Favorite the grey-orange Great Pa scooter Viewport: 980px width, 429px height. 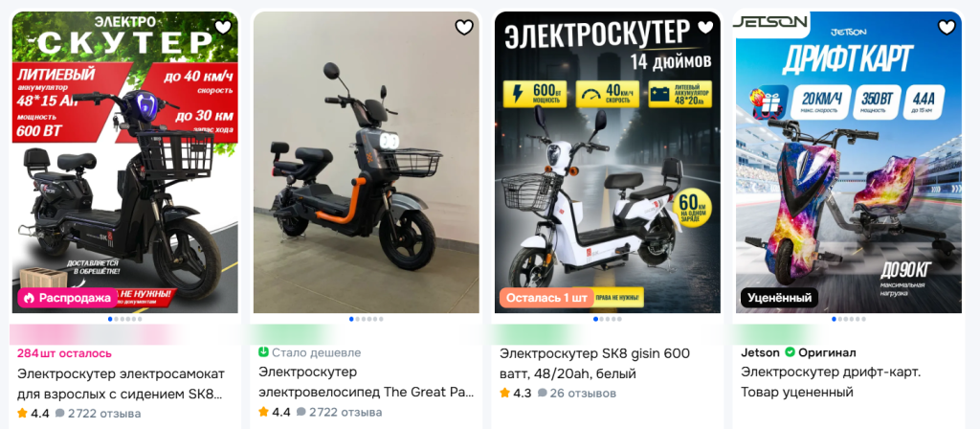point(464,27)
